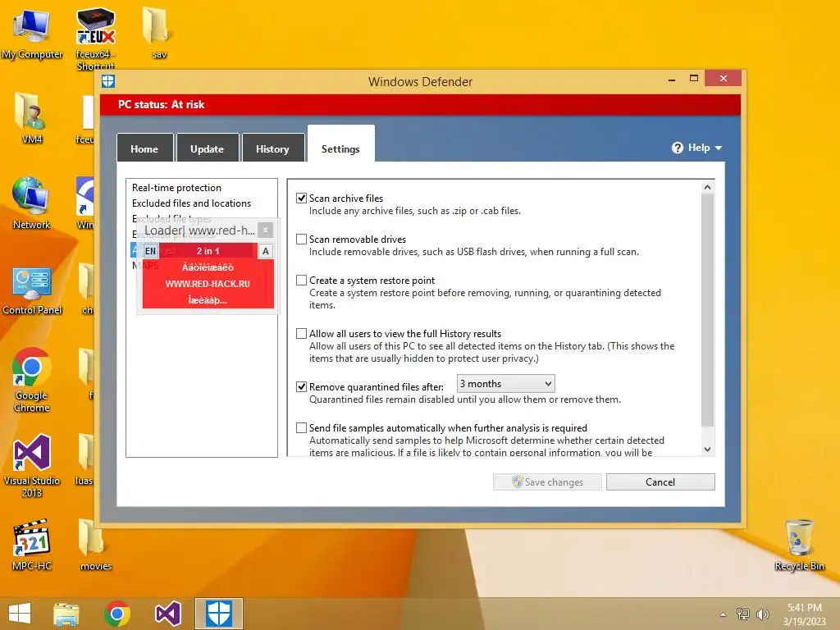840x630 pixels.
Task: Minimize the Windows Defender window
Action: click(672, 79)
